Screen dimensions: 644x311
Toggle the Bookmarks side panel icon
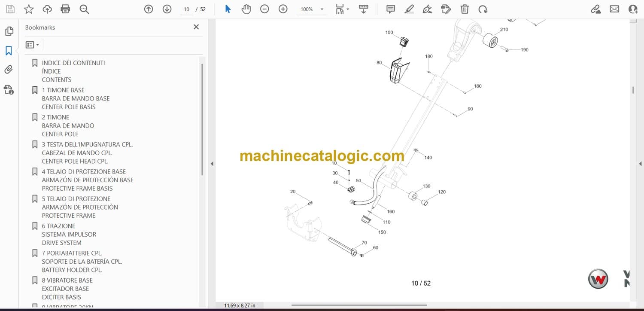[x=9, y=51]
